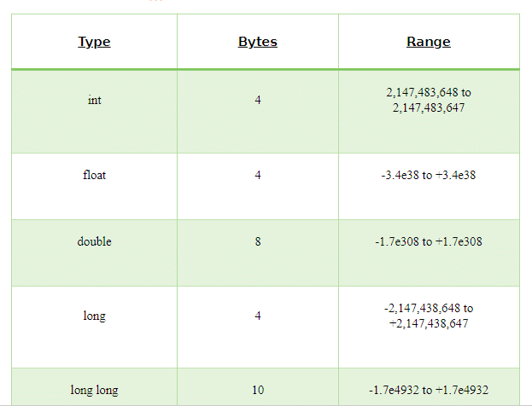Click the range -1.7e4932 to +1.7e4932

point(429,390)
